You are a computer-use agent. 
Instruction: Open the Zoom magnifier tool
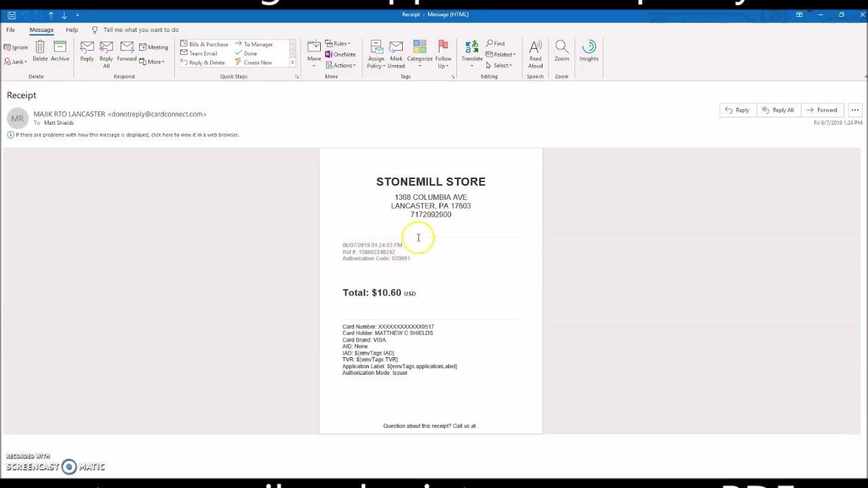[x=561, y=52]
